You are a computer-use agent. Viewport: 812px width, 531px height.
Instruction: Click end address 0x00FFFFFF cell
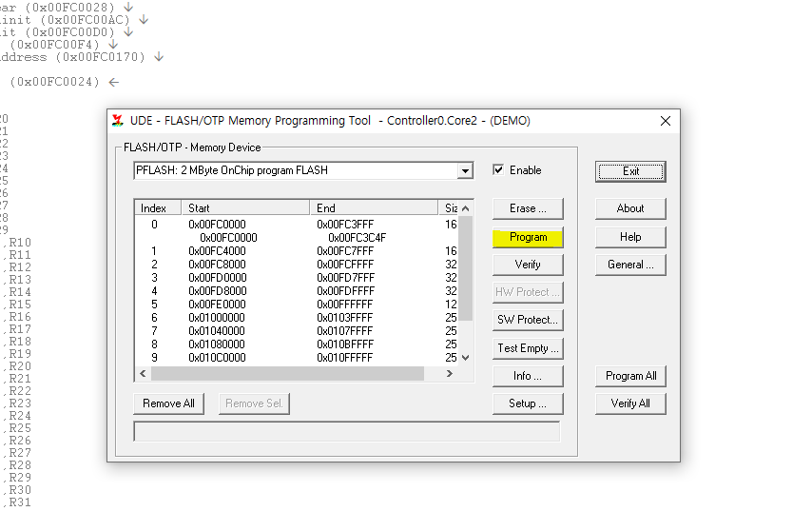tap(344, 305)
